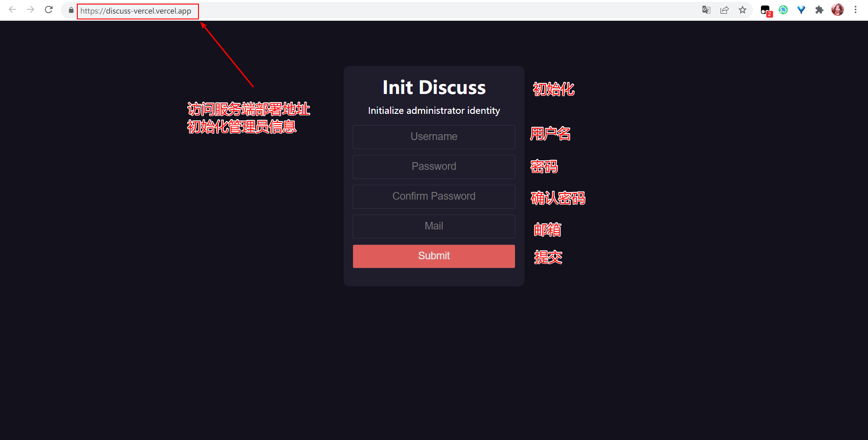View site info via the lock icon

[x=71, y=10]
